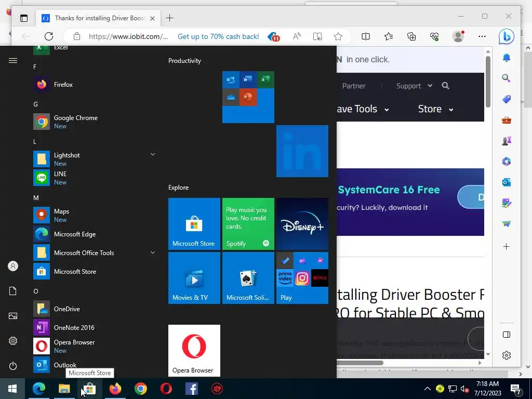The image size is (532, 399).
Task: Open Edge sidebar notifications bell
Action: click(x=506, y=58)
